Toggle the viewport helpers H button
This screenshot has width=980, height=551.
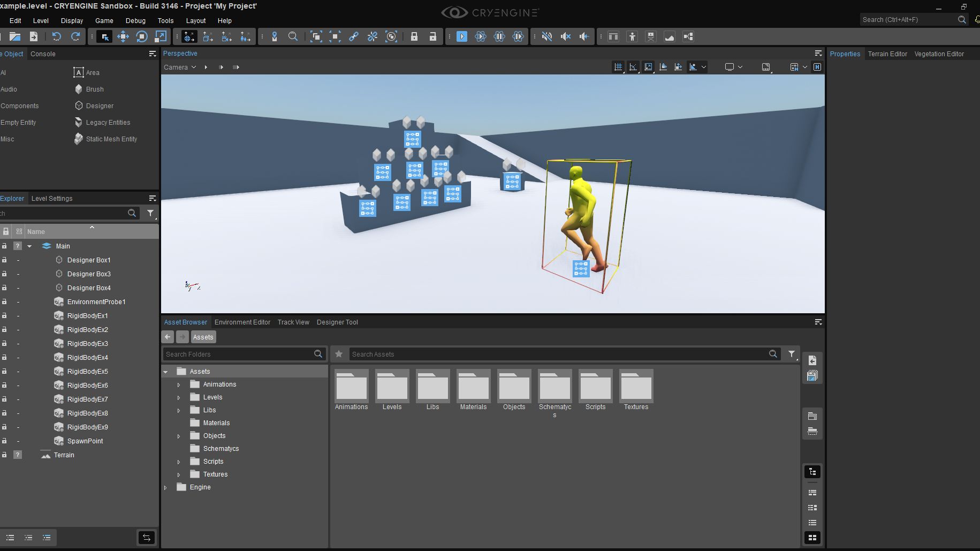pos(817,67)
